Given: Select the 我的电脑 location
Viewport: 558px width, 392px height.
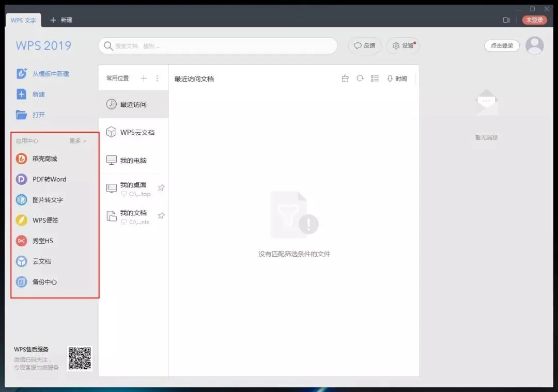Looking at the screenshot, I should (134, 161).
